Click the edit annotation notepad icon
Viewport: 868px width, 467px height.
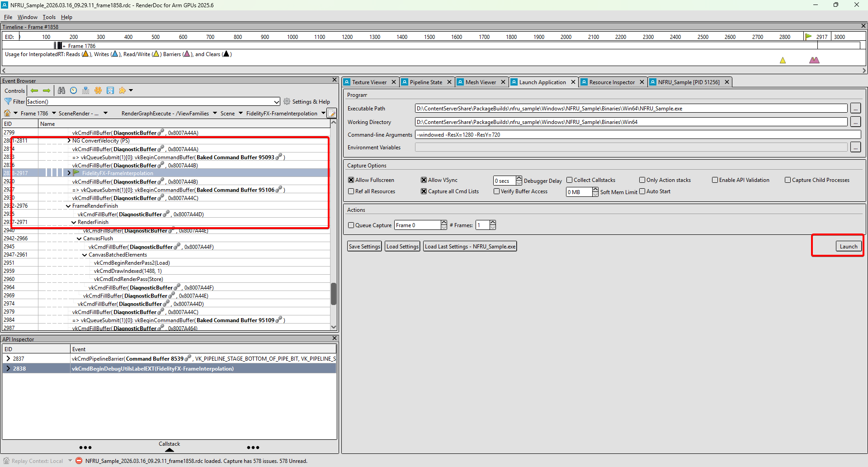click(x=332, y=113)
